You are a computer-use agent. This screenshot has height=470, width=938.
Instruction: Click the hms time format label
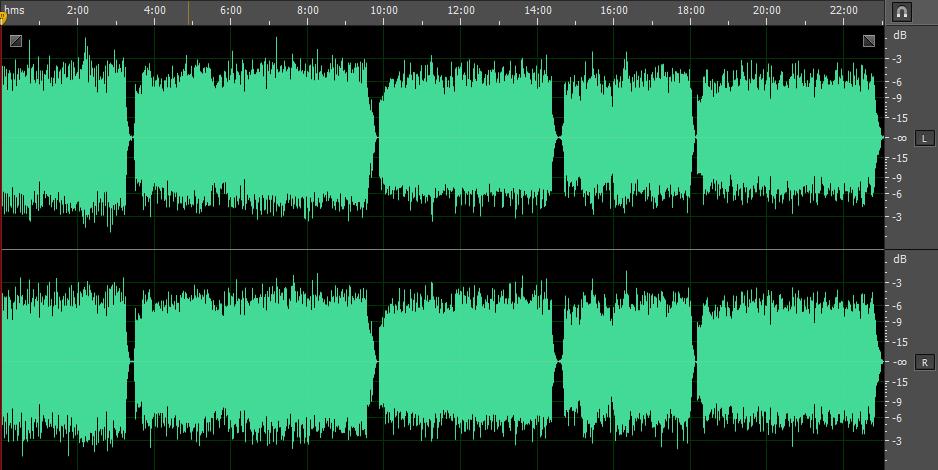[x=15, y=10]
